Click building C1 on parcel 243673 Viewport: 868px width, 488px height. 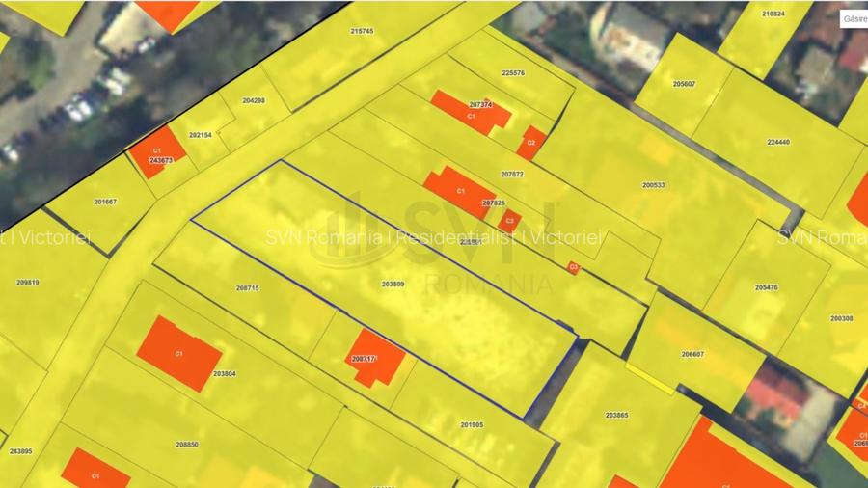(153, 154)
